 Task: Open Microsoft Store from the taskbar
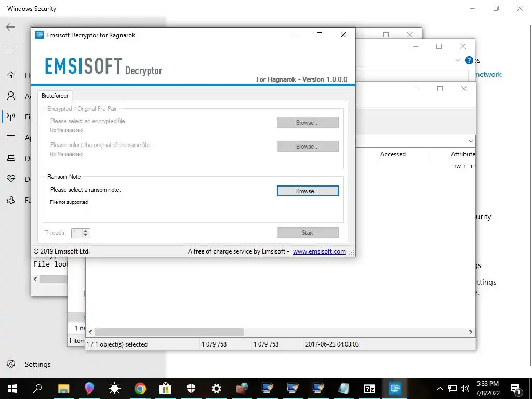coord(165,389)
